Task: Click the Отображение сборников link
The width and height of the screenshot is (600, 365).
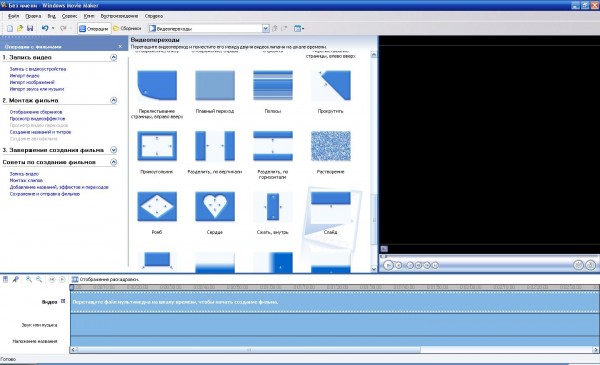Action: pyautogui.click(x=36, y=112)
